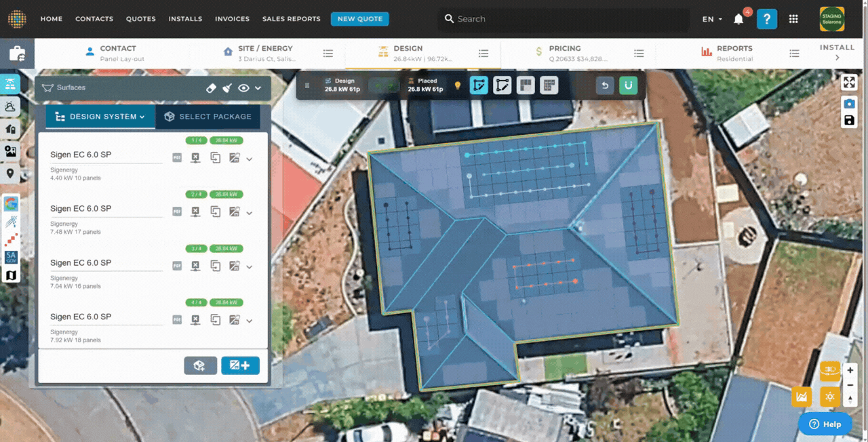The height and width of the screenshot is (442, 868).
Task: Click the camera snapshot icon on the map
Action: click(848, 104)
